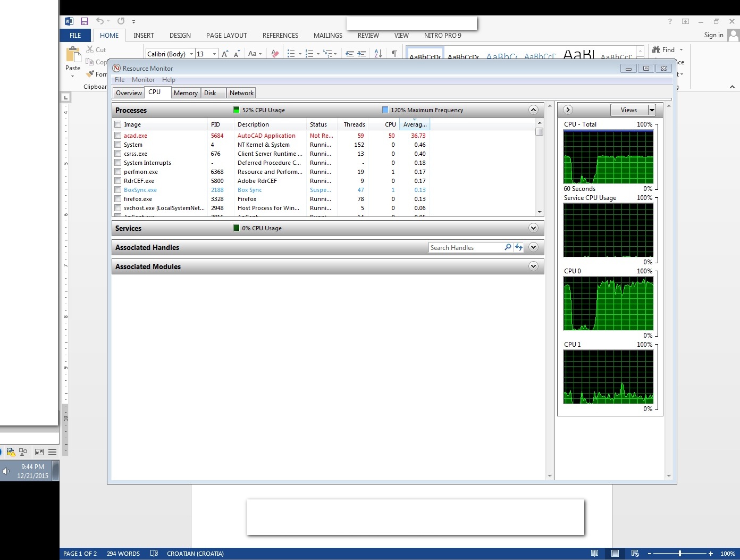740x560 pixels.
Task: Select Web Layout view icon in status bar
Action: pyautogui.click(x=635, y=554)
